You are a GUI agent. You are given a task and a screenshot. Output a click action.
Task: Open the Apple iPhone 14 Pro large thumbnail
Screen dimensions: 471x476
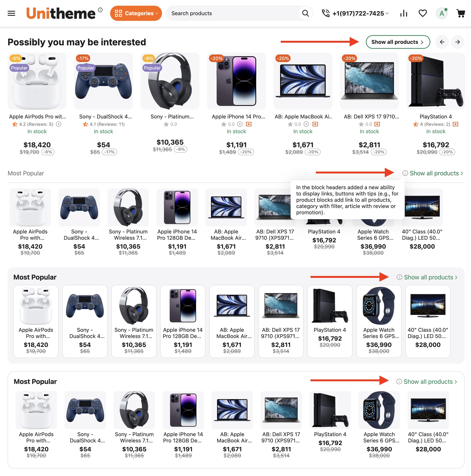[236, 81]
